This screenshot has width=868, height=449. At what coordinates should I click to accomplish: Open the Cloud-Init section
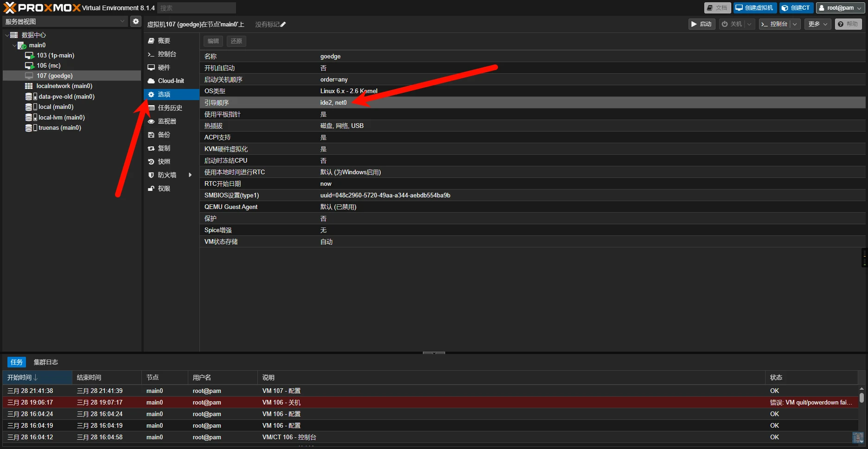pyautogui.click(x=171, y=81)
